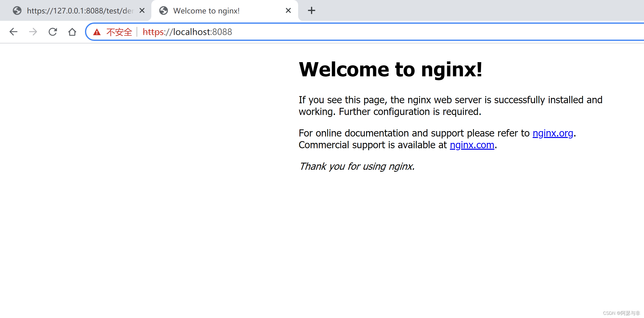Click globe favicon on the nginx tab
The width and height of the screenshot is (644, 318).
point(164,11)
